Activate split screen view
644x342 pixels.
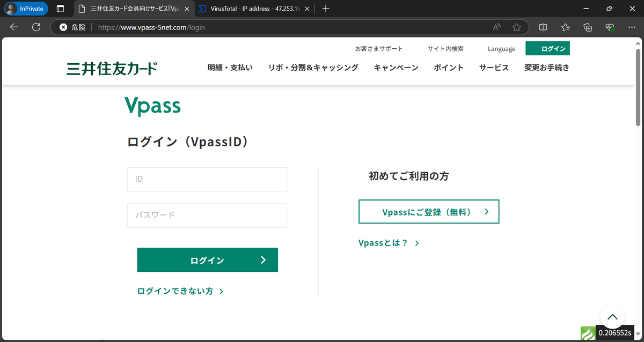[543, 27]
